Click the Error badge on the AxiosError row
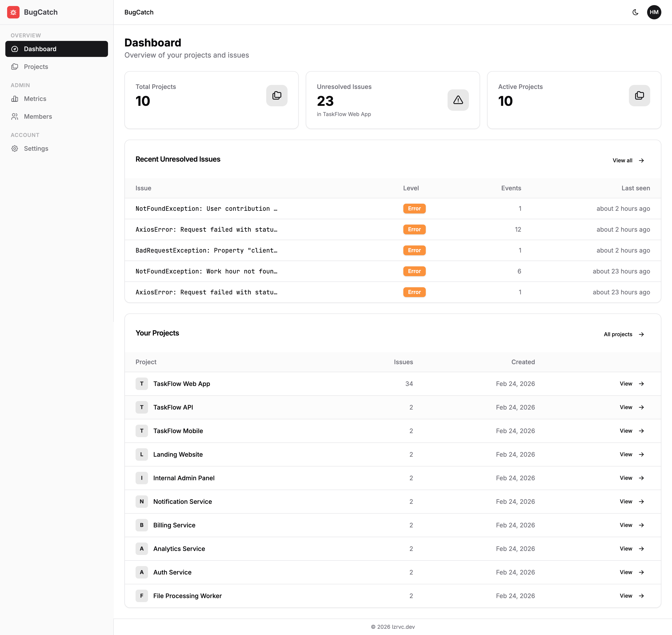This screenshot has height=635, width=672. (414, 229)
